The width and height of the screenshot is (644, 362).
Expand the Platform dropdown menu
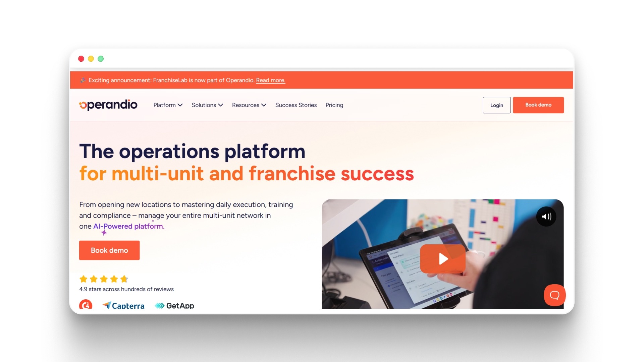coord(168,105)
